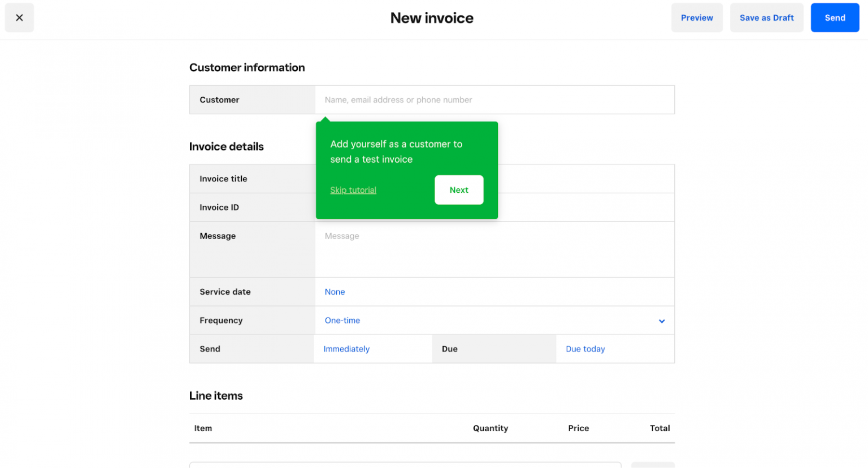Focus the Customer name input field
This screenshot has height=468, width=868.
point(494,100)
